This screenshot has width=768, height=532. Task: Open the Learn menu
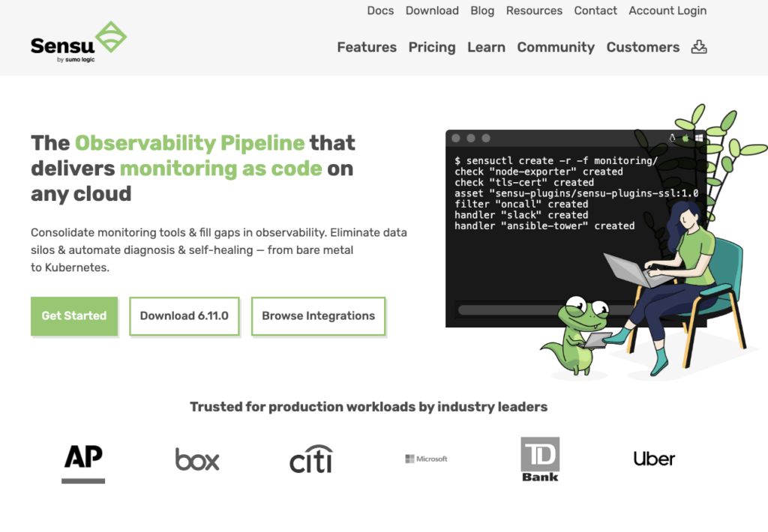[x=486, y=47]
